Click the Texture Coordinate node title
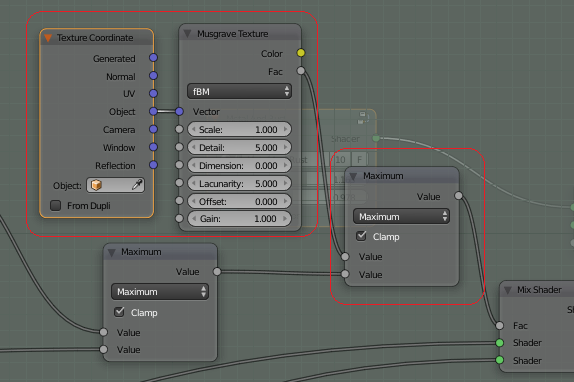The image size is (574, 382). pos(95,38)
